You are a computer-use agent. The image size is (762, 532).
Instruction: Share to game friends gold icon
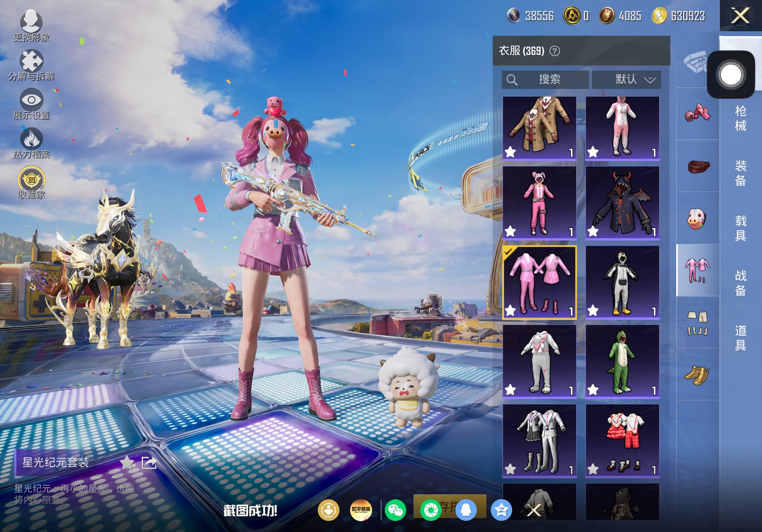coord(329,510)
